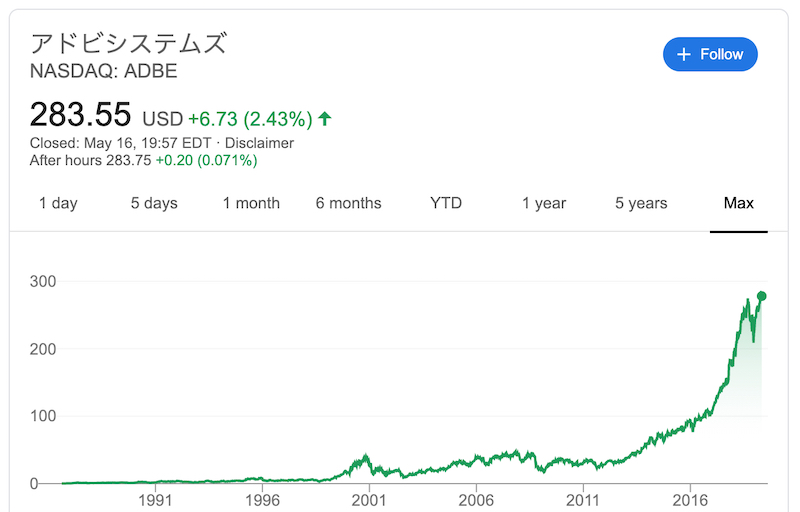Open the 6 months view

click(348, 203)
